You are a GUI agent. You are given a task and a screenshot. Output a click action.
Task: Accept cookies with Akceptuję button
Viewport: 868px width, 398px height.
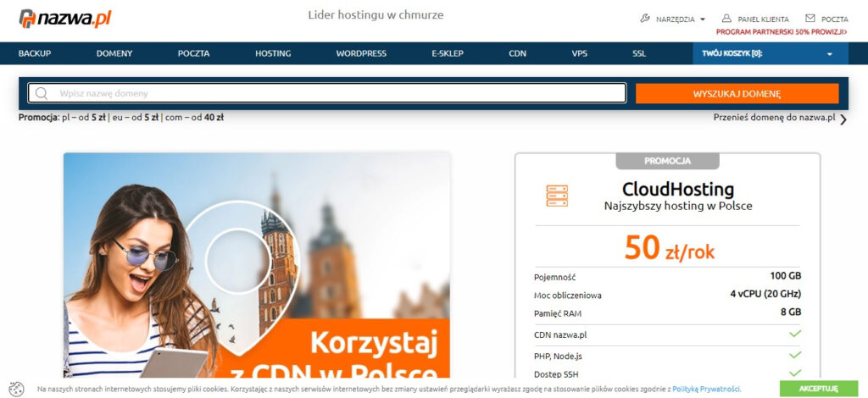(x=819, y=389)
